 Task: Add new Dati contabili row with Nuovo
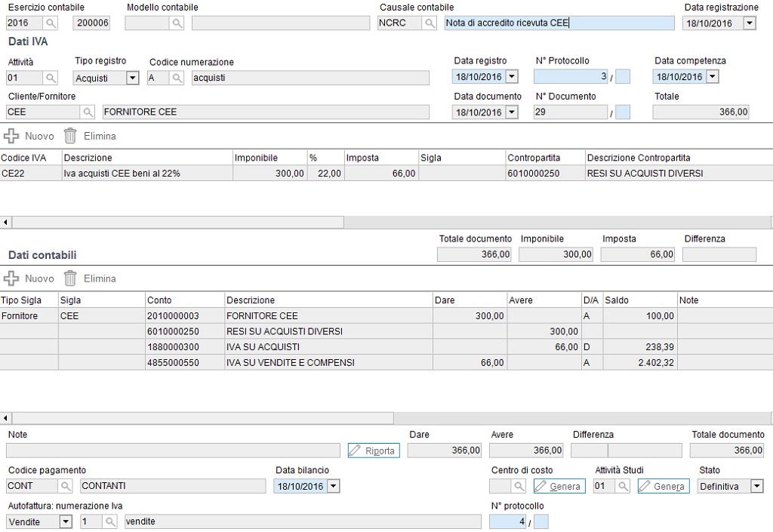(x=29, y=278)
